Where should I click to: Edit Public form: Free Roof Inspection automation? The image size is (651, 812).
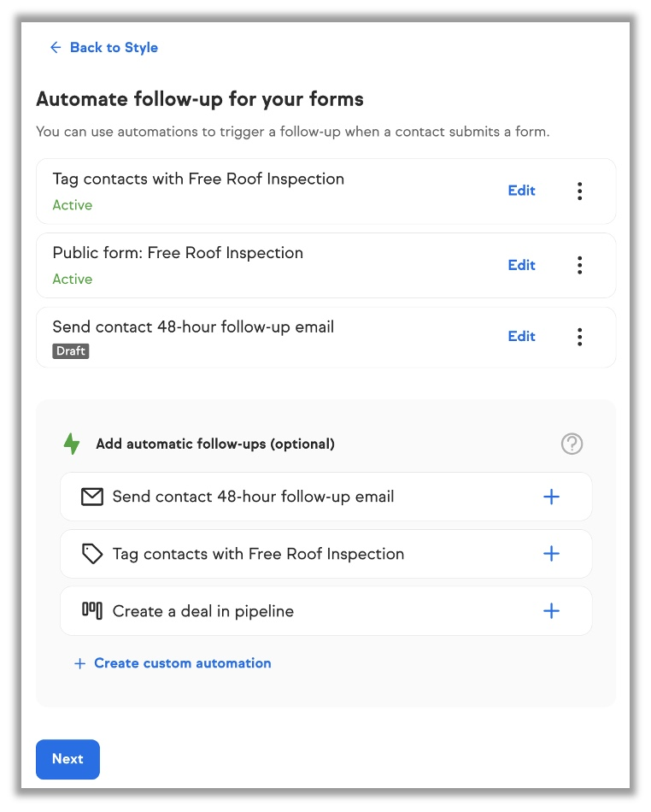(x=521, y=265)
